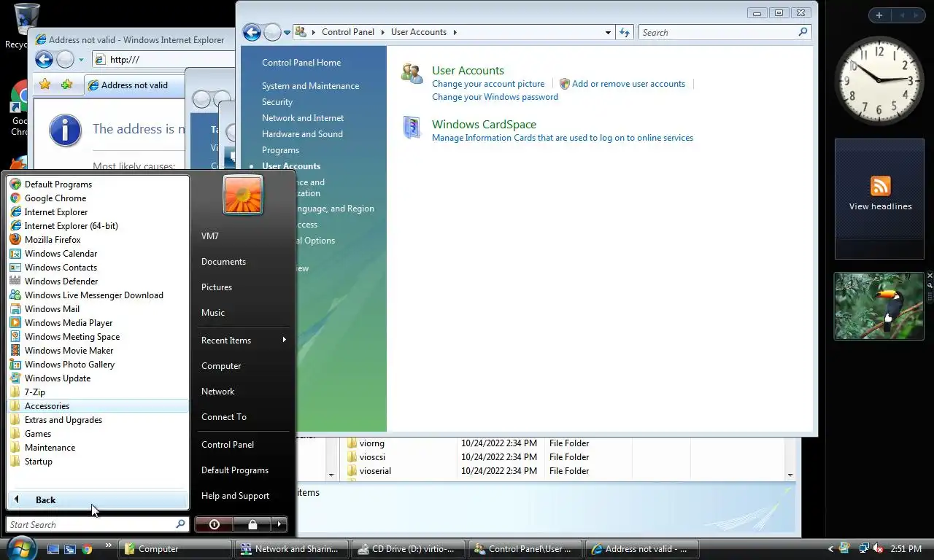Screen dimensions: 934x560
Task: Open Control Panel Home link
Action: click(301, 63)
